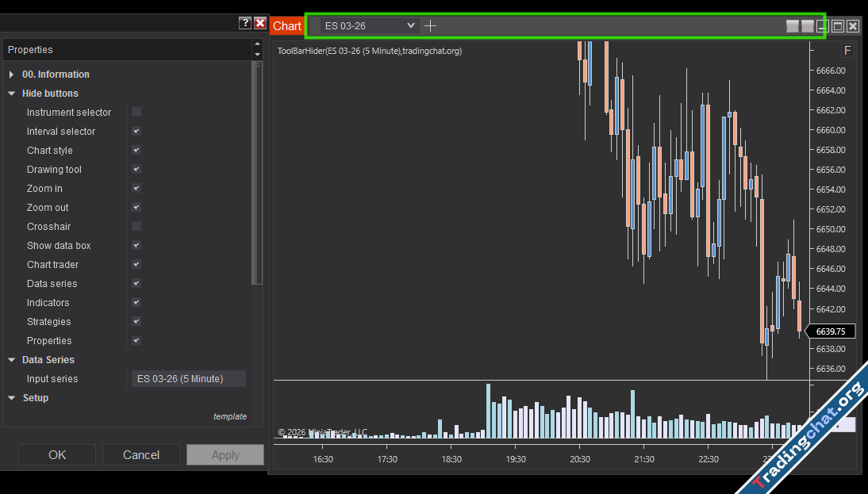Click the up arrow in Properties header
This screenshot has height=494, width=868.
coord(256,44)
